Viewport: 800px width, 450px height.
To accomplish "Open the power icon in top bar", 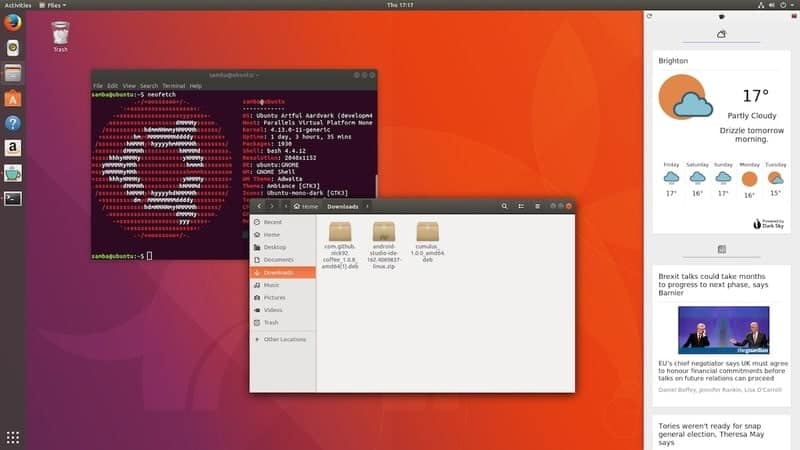I will tap(783, 5).
